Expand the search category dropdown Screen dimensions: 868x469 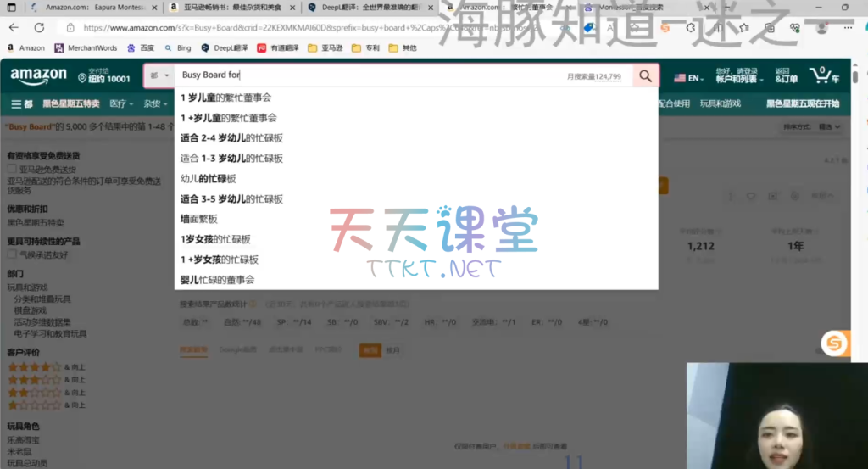coord(159,76)
